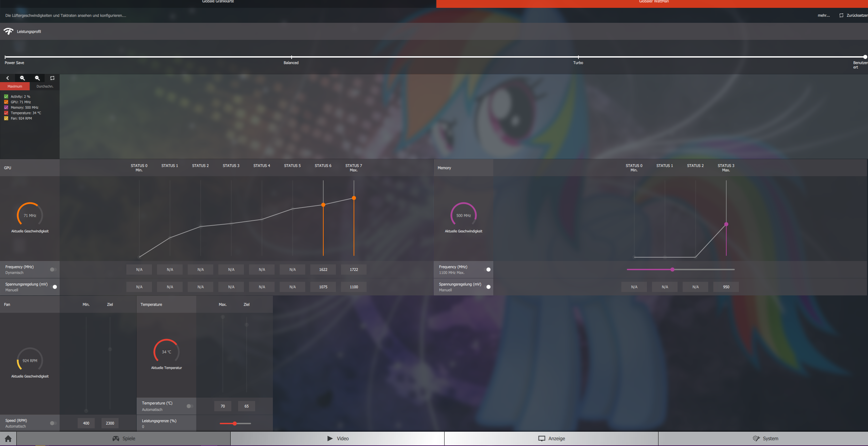Click the graph reset icon beside the zoom-out icon
868x446 pixels.
pyautogui.click(x=52, y=78)
